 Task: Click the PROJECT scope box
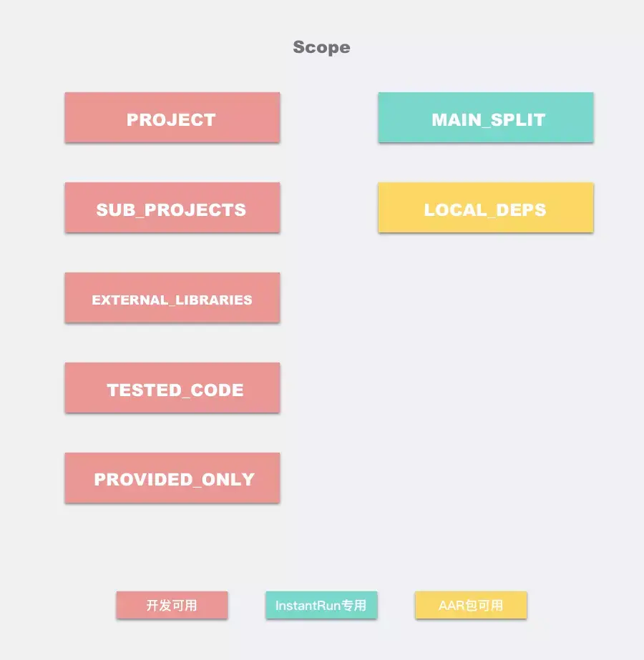click(x=172, y=117)
